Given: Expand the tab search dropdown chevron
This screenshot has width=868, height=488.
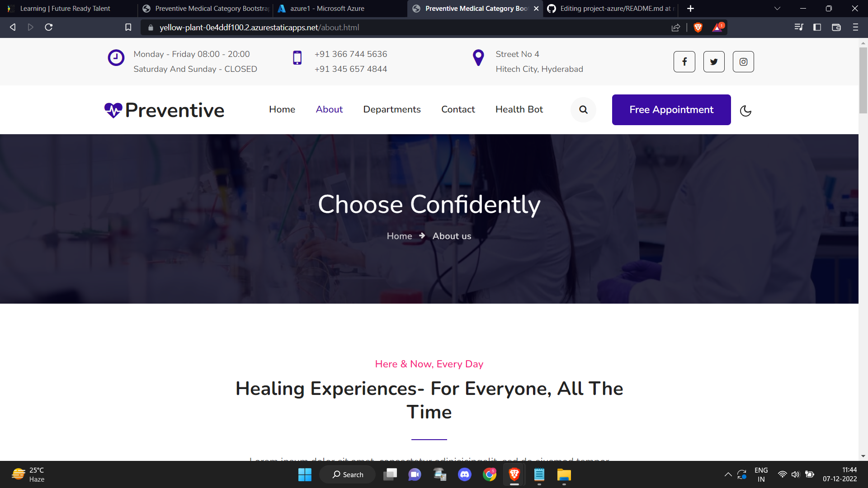Looking at the screenshot, I should coord(777,9).
